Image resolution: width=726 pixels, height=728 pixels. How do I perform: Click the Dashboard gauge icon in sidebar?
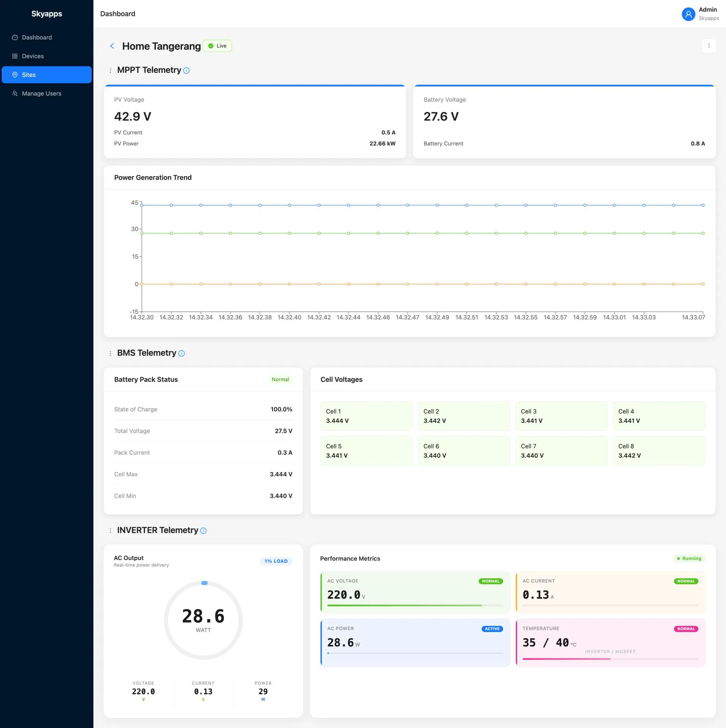point(15,38)
